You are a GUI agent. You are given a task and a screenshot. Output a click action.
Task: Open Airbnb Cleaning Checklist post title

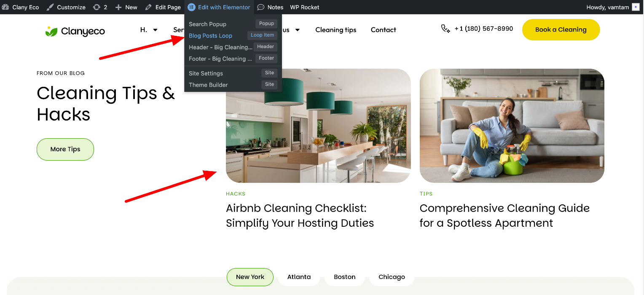(300, 215)
